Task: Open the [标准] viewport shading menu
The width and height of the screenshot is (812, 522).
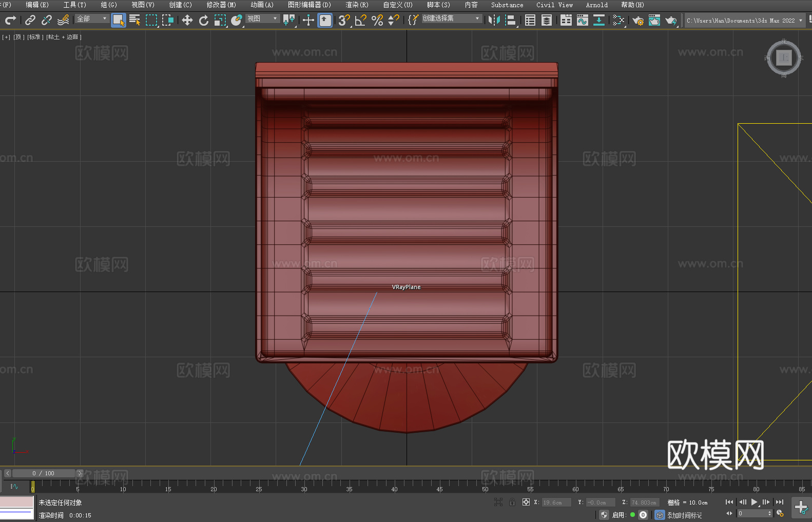Action: [x=35, y=37]
